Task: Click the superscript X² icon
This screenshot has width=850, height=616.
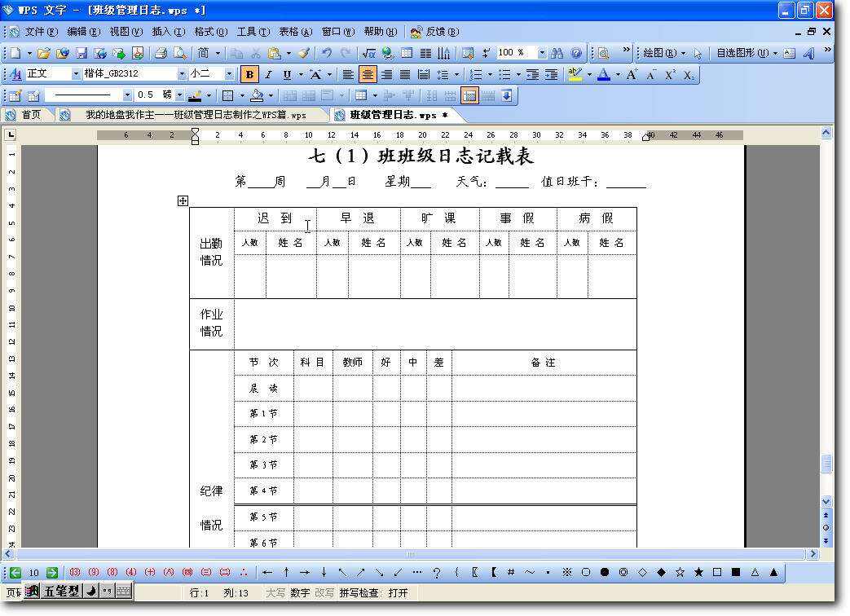Action: [x=670, y=74]
